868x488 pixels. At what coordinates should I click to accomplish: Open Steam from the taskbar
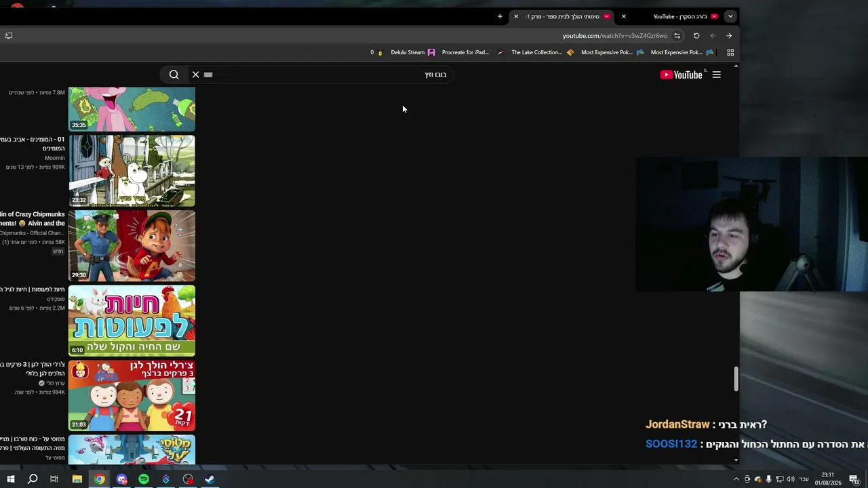pos(210,479)
